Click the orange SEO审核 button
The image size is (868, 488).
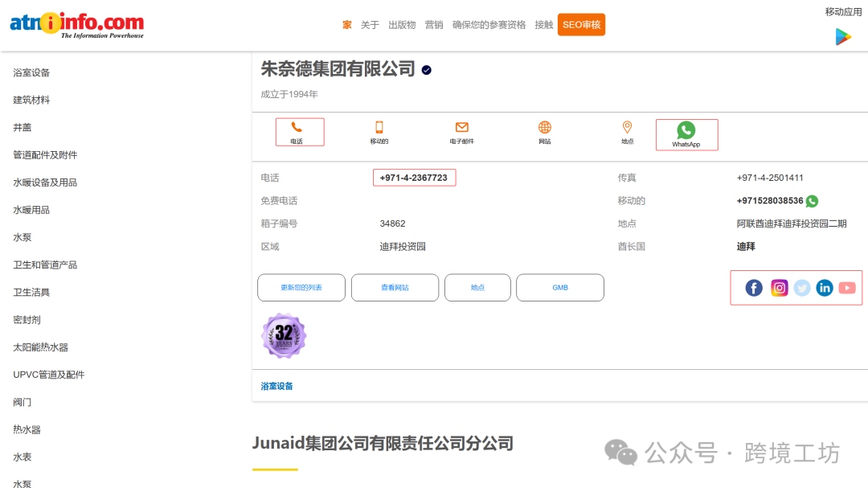[x=581, y=24]
